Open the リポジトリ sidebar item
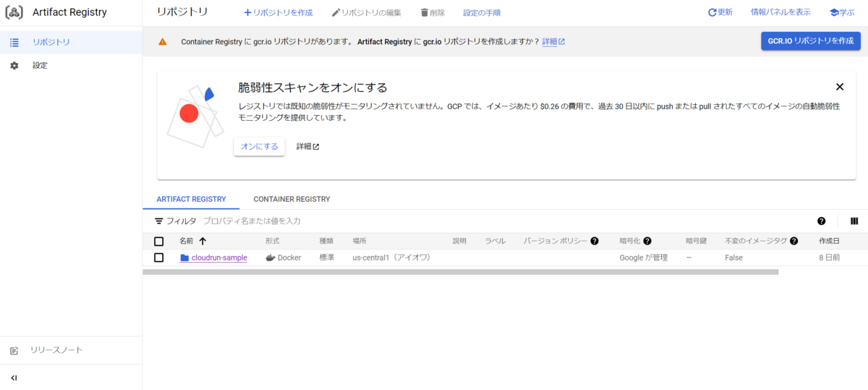The width and height of the screenshot is (868, 390). 71,42
